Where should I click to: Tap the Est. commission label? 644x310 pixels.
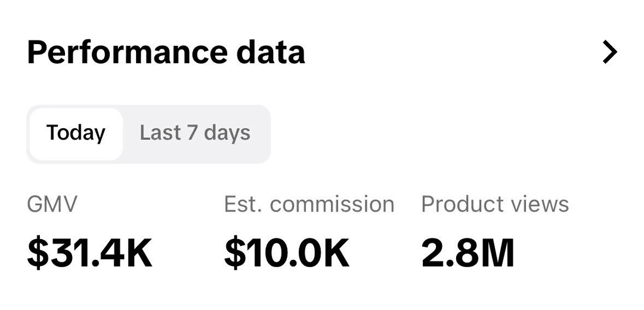coord(309,204)
